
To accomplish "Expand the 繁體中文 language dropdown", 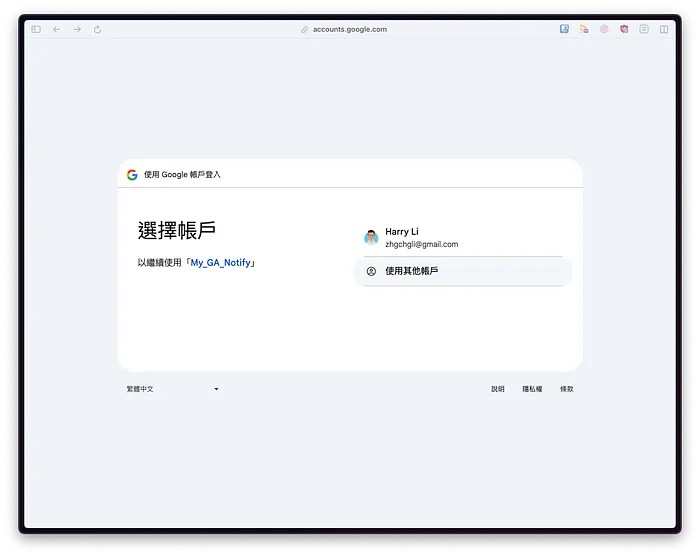I will (x=171, y=389).
